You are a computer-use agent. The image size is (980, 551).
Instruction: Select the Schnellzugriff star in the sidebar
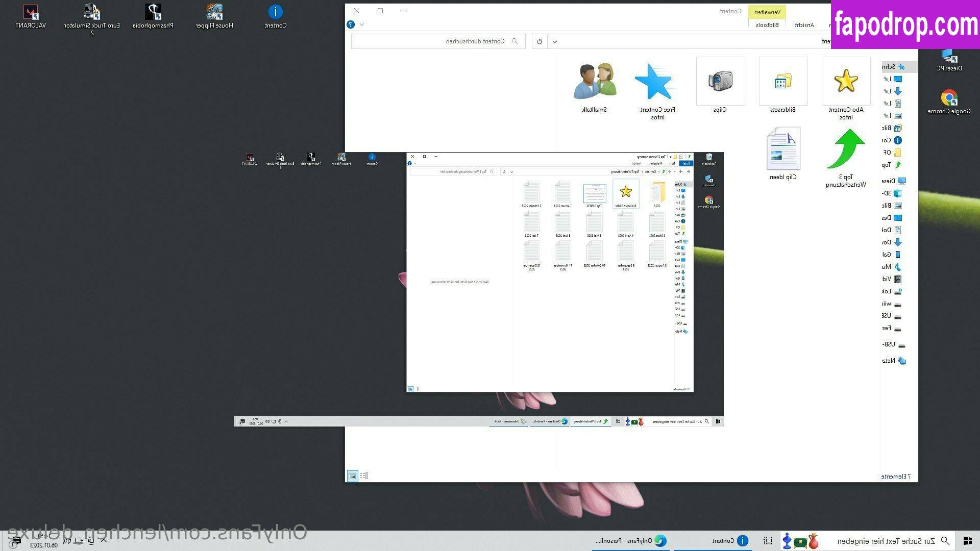[x=901, y=67]
